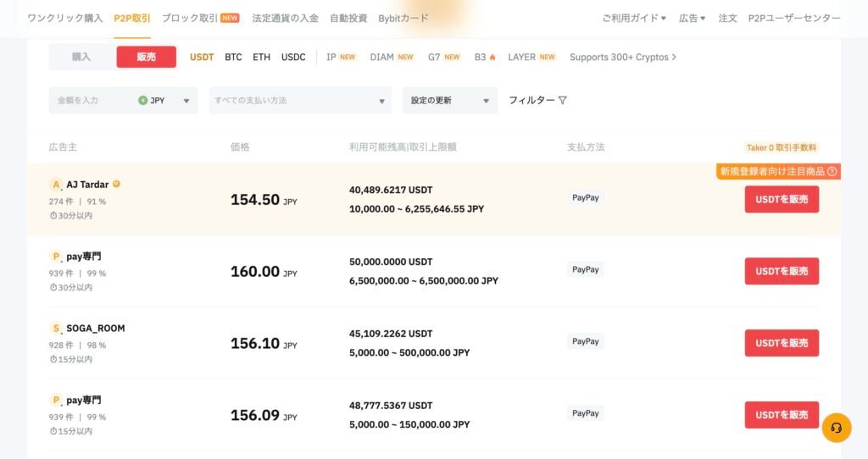Image resolution: width=868 pixels, height=459 pixels.
Task: Click the clock icon in AJ Tardar row
Action: tap(53, 216)
